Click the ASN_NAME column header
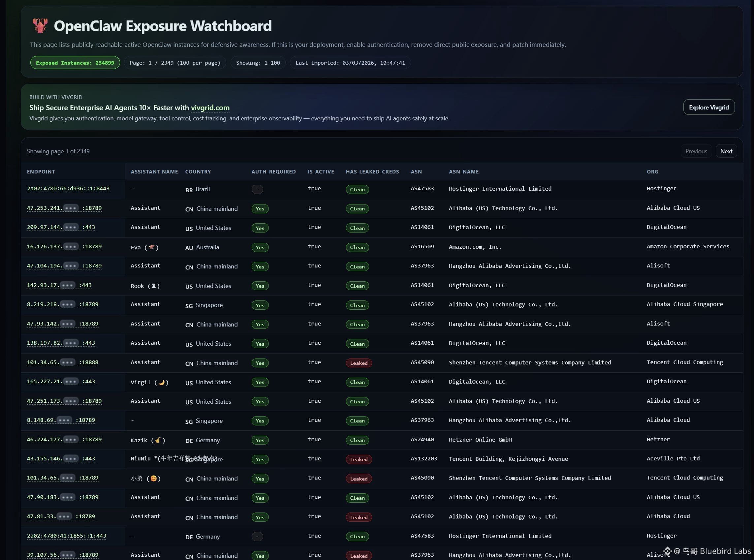 [x=463, y=171]
